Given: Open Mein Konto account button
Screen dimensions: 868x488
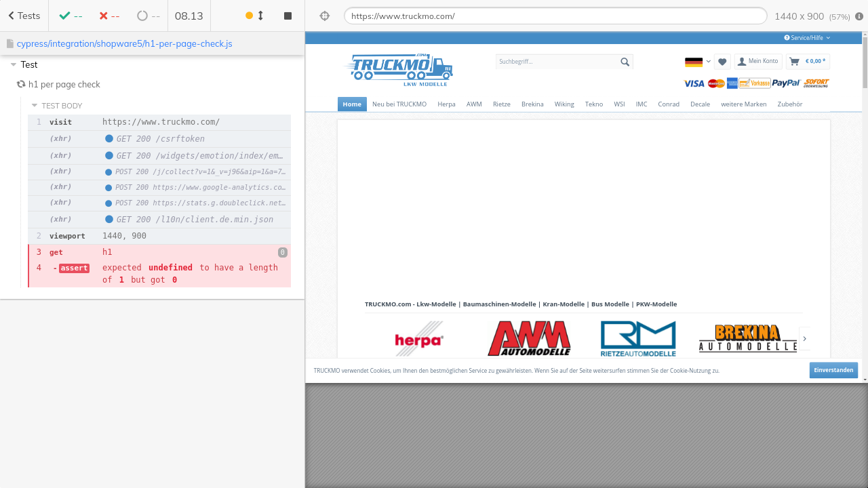Looking at the screenshot, I should tap(758, 62).
